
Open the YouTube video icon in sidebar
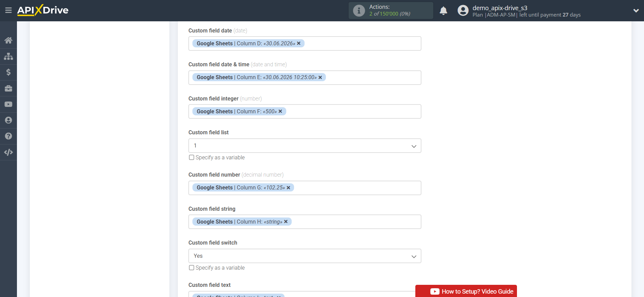[8, 104]
